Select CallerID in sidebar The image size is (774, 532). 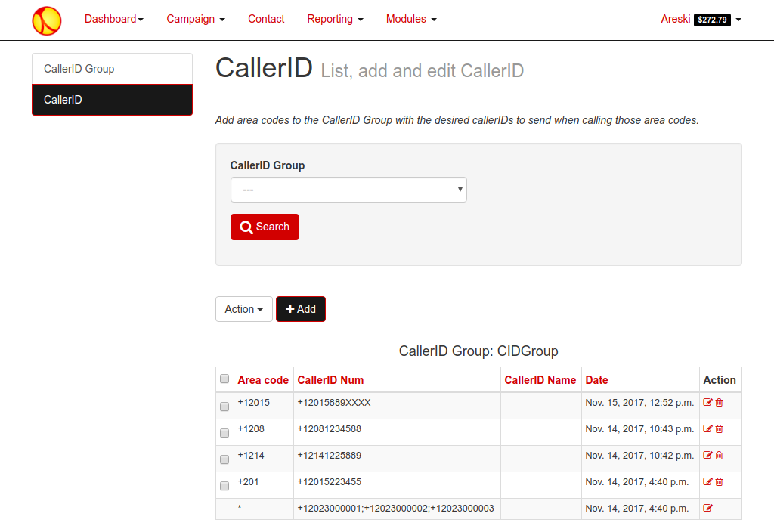(x=112, y=100)
